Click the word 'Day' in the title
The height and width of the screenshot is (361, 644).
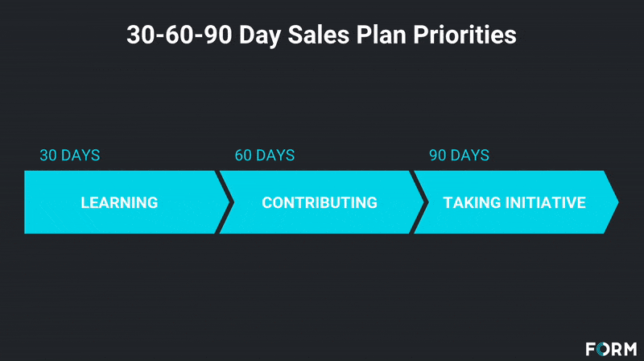tap(260, 36)
